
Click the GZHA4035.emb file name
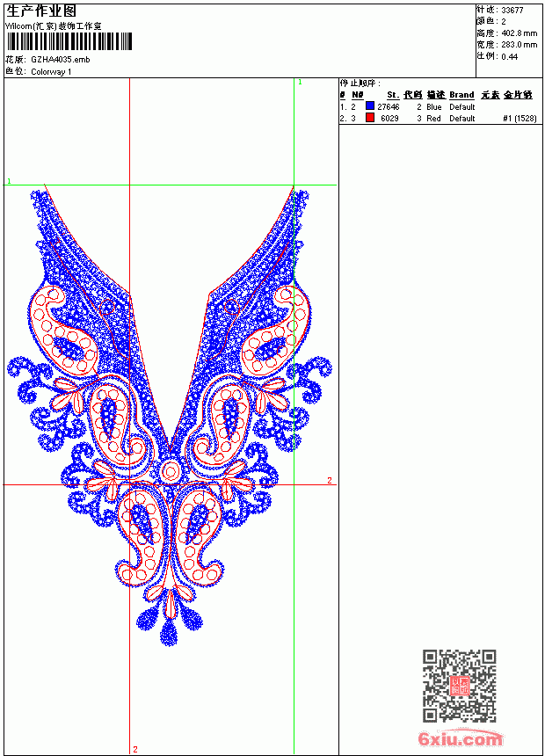[x=61, y=60]
